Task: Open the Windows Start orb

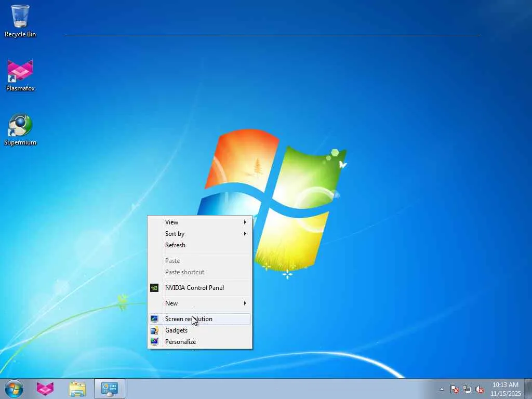Action: click(14, 389)
